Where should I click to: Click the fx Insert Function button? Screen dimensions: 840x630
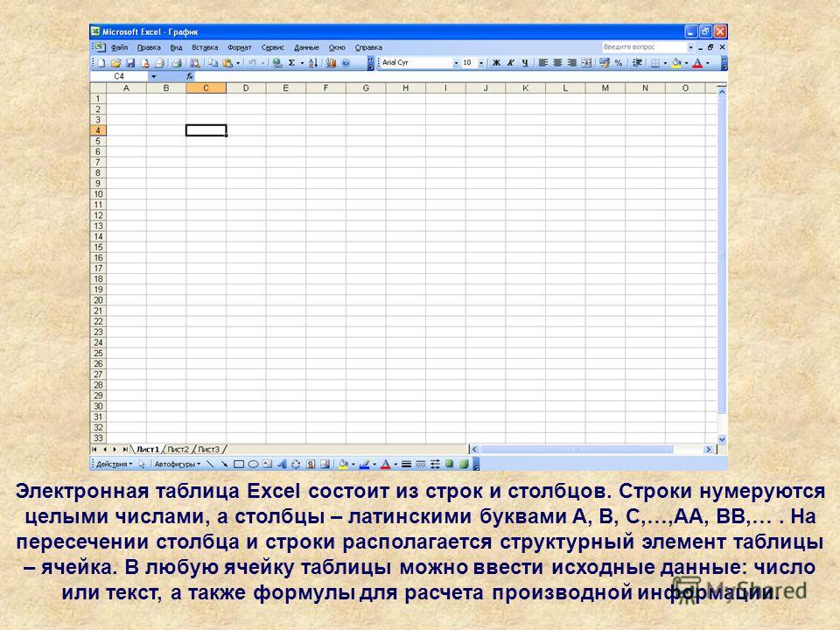(190, 77)
